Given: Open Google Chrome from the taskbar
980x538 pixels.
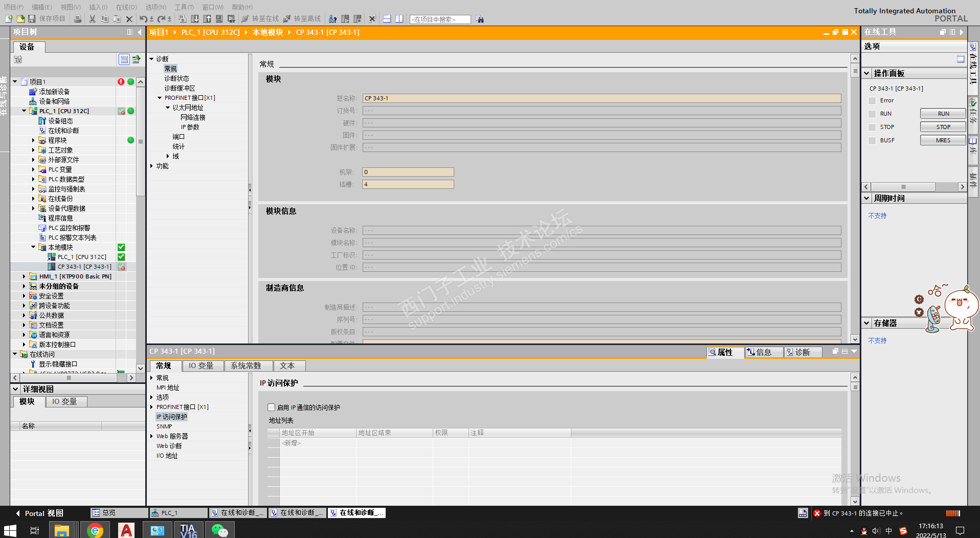Looking at the screenshot, I should point(95,530).
